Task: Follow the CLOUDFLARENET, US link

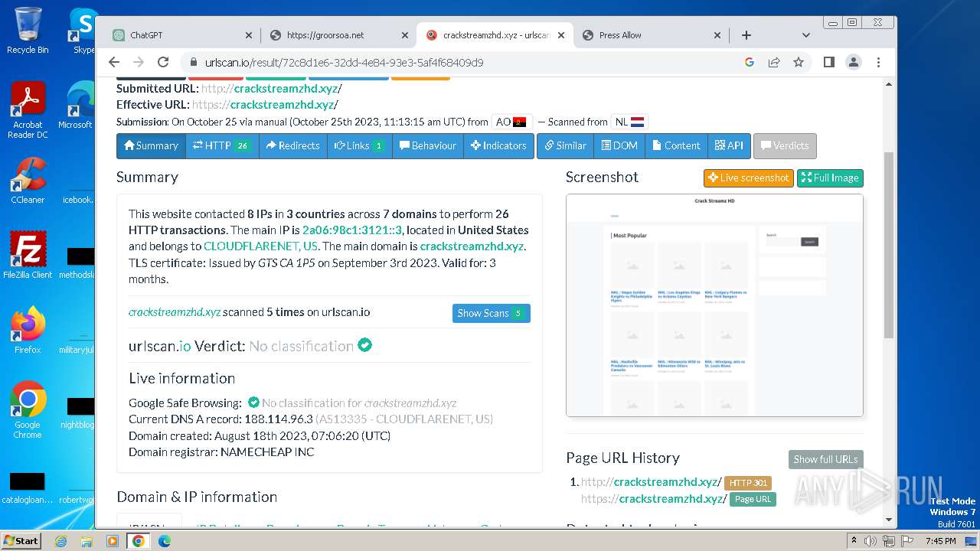Action: click(260, 246)
